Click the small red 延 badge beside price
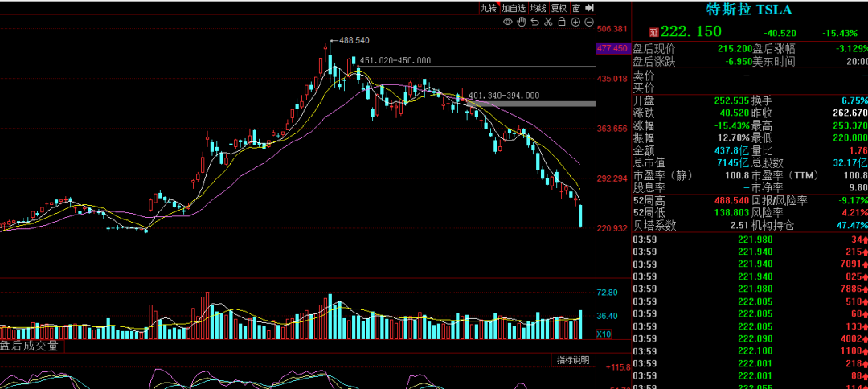This screenshot has height=389, width=868. click(x=653, y=32)
